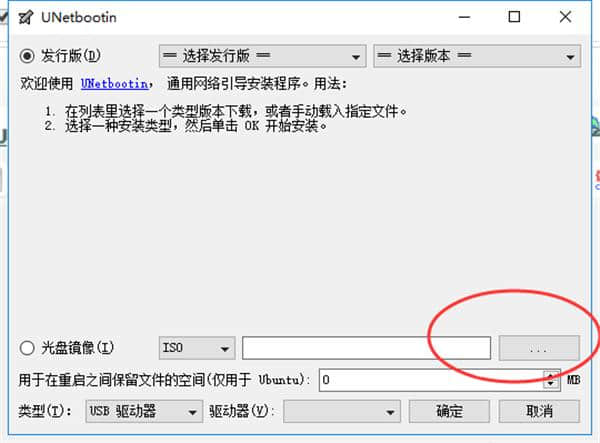Click the UNetbootin app icon in title bar

(x=26, y=17)
